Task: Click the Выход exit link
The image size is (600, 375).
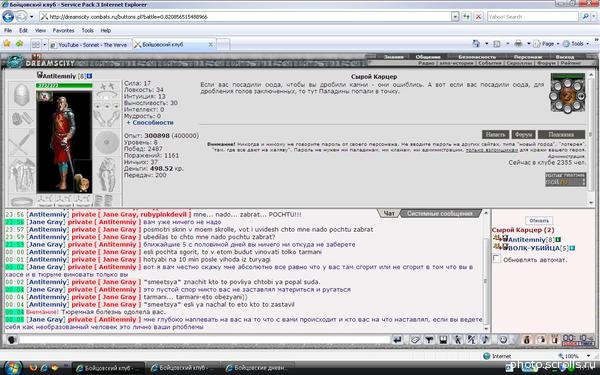Action: click(x=565, y=57)
